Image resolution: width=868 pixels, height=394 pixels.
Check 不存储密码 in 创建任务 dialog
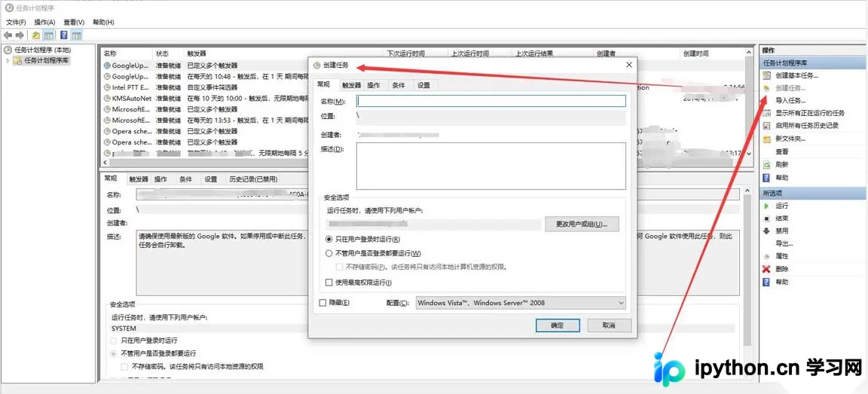pyautogui.click(x=339, y=267)
